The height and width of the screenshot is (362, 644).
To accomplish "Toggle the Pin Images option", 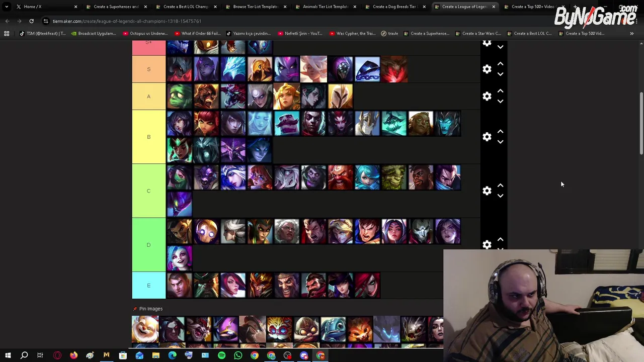I will [x=147, y=309].
